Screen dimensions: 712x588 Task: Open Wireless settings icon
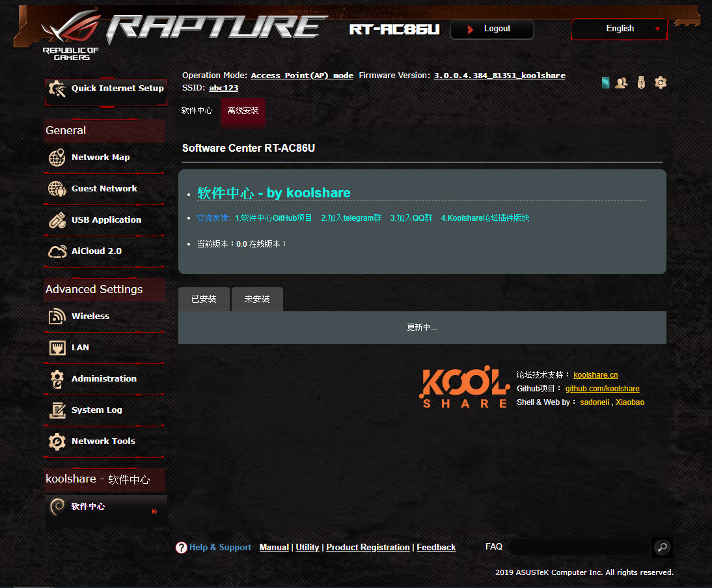tap(57, 316)
